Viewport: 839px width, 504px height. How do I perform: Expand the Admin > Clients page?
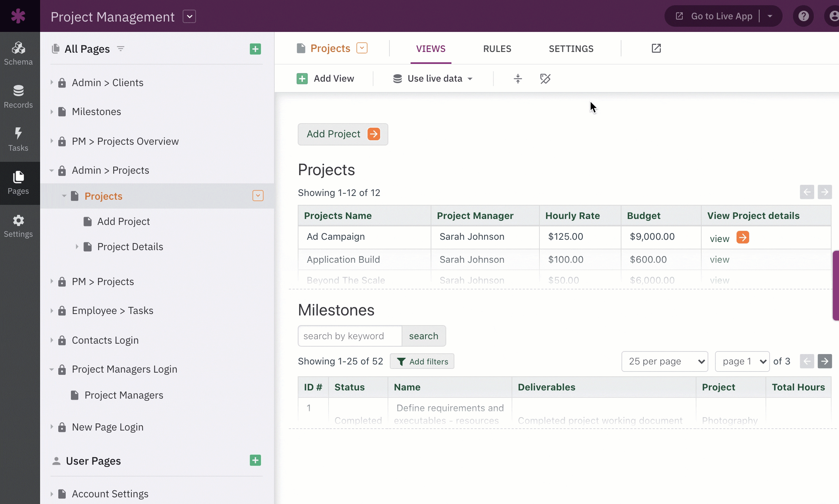pyautogui.click(x=52, y=82)
